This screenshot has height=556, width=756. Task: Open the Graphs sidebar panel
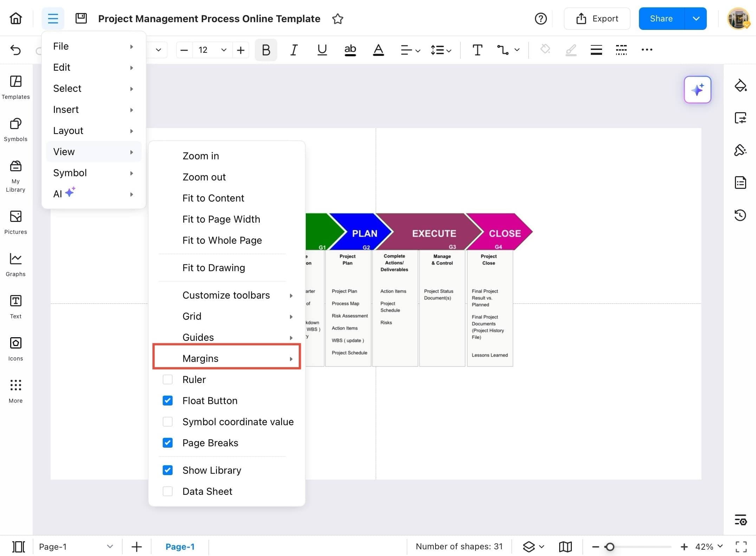click(x=15, y=264)
